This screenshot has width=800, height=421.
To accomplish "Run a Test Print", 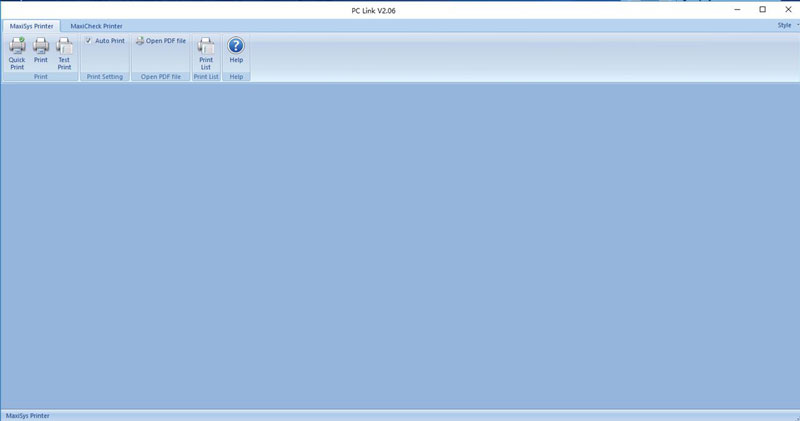I will coord(64,52).
